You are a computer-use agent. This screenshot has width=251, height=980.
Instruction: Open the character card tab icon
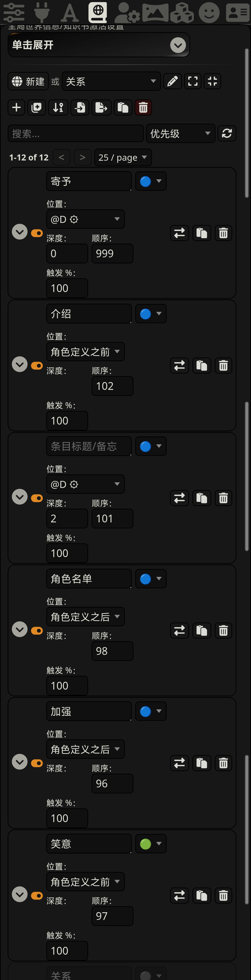pos(237,12)
